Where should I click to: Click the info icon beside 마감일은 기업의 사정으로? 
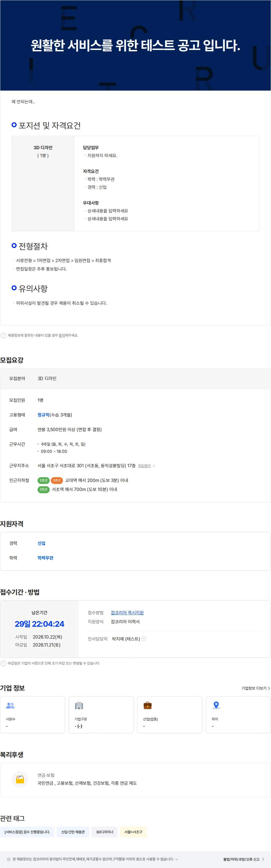click(3, 663)
